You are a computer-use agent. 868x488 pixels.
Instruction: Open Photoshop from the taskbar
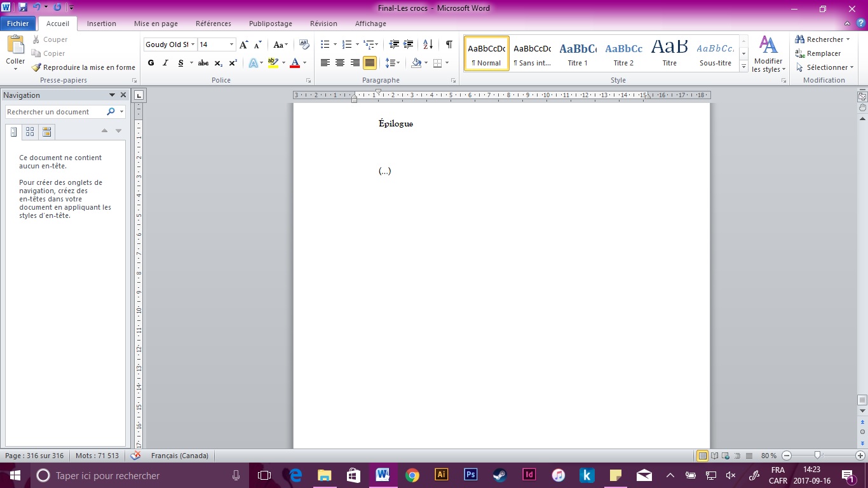[471, 475]
